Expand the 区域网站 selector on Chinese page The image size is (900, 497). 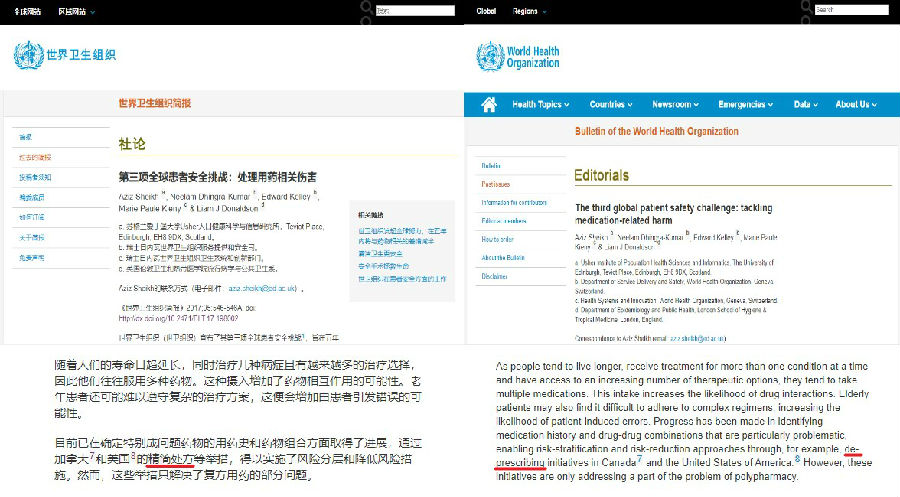click(75, 10)
